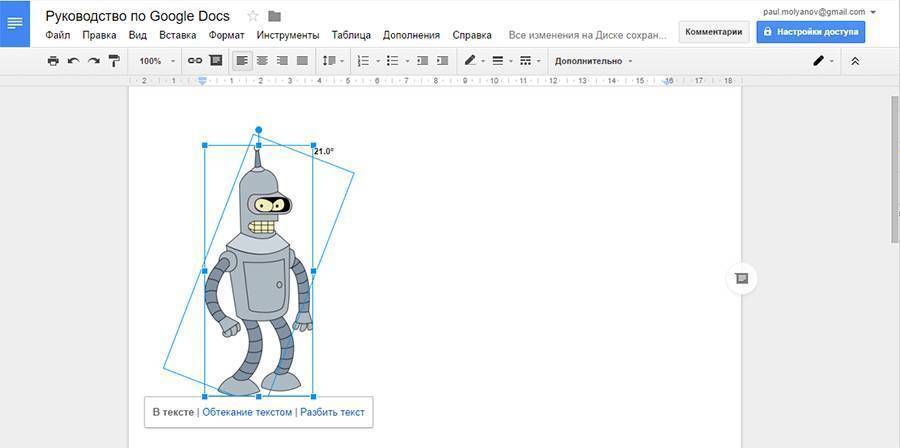
Task: Click the right indent marker on the ruler
Action: [668, 82]
